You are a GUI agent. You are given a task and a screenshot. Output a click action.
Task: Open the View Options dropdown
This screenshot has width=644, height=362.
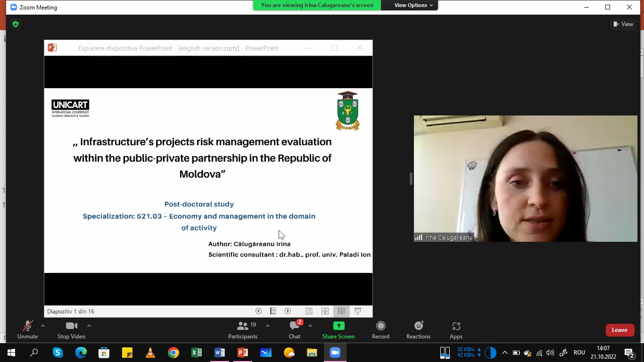410,5
